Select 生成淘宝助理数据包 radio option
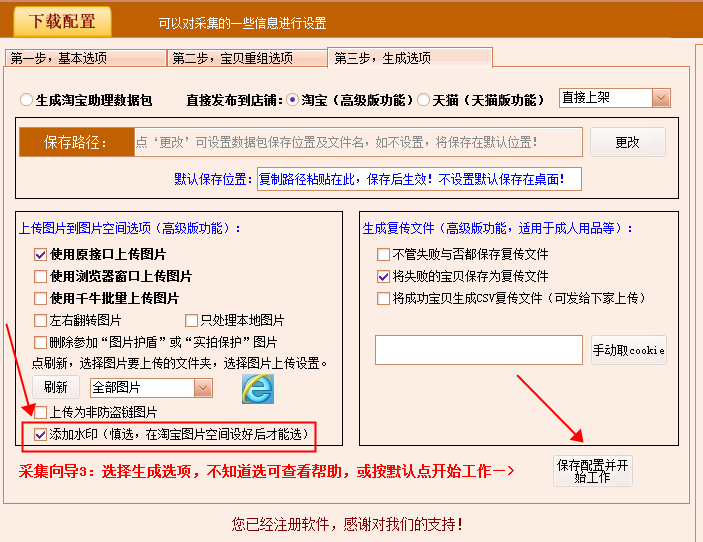 26,100
